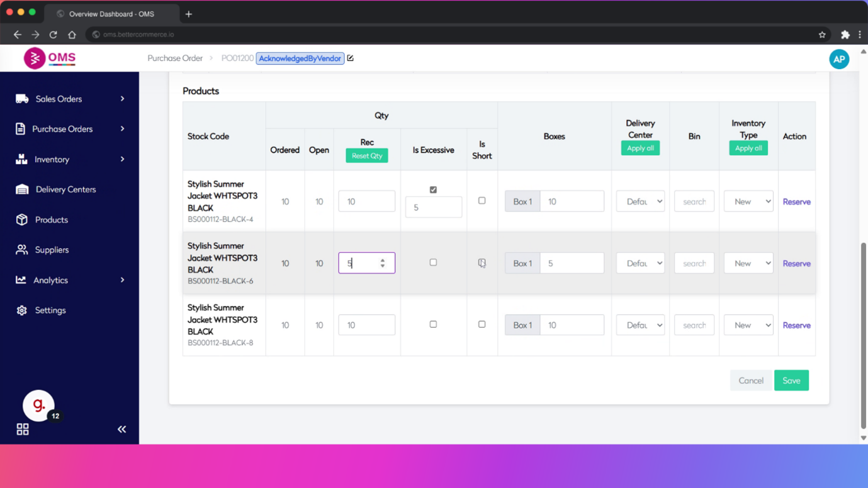The height and width of the screenshot is (488, 868).
Task: Open Inventory Type dropdown for BS000112-BLACK-8
Action: point(748,325)
